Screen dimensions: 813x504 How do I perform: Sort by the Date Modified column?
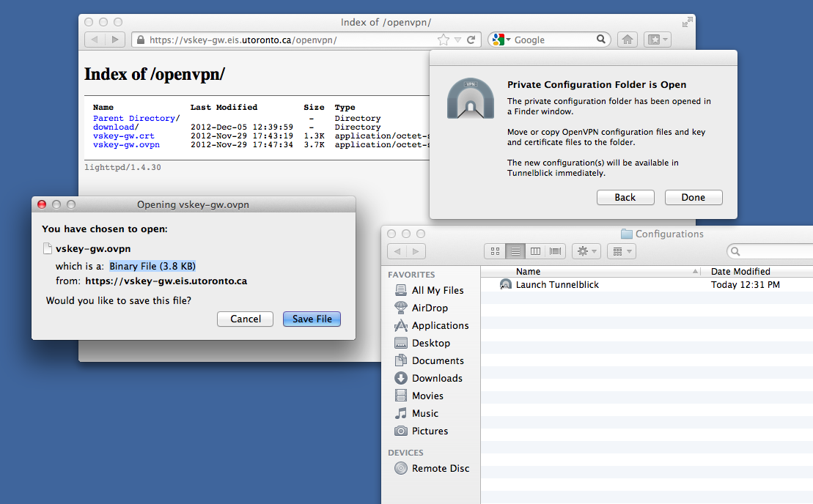click(x=757, y=272)
